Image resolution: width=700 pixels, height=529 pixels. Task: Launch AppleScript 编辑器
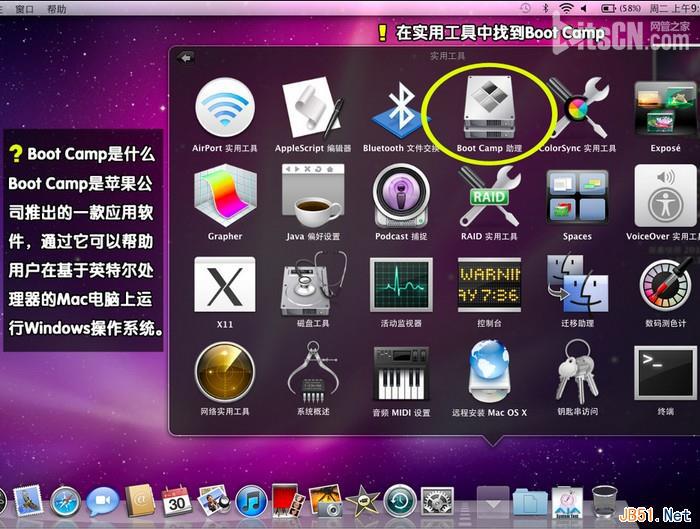(312, 108)
